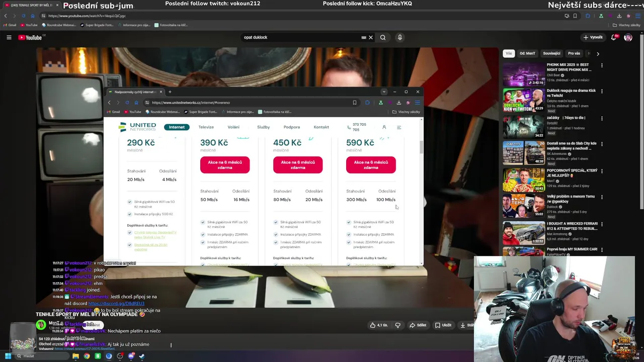Start YouTube voice search microphone

click(400, 37)
